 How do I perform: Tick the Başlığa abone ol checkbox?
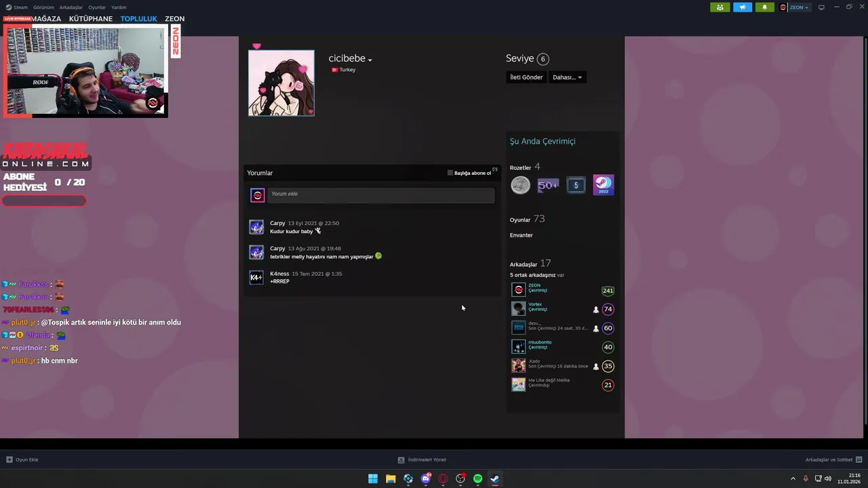(x=450, y=173)
